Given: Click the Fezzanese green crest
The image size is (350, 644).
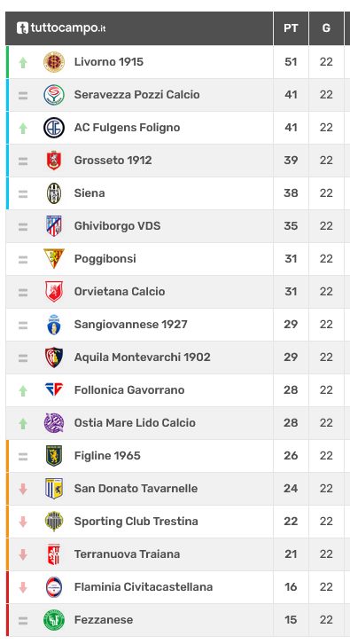Looking at the screenshot, I should pyautogui.click(x=54, y=620).
